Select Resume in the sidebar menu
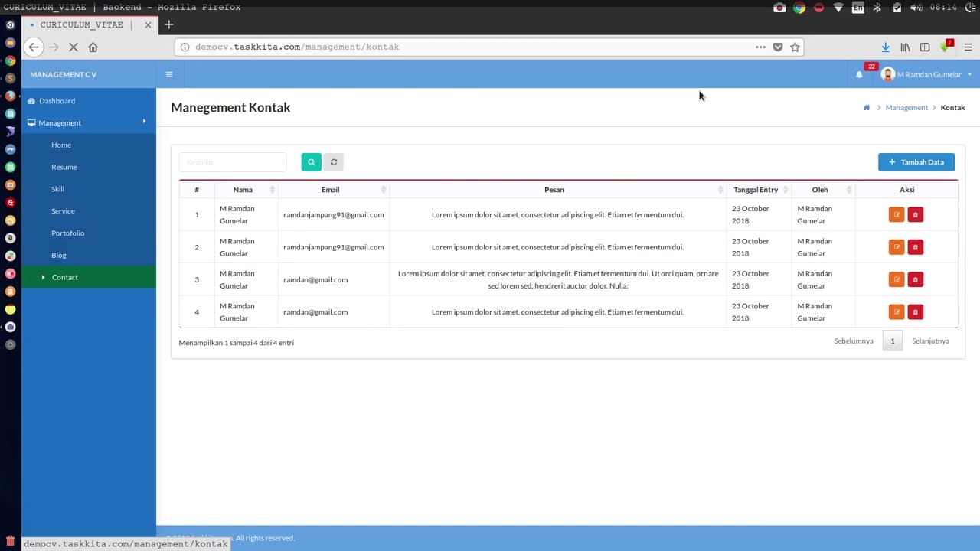This screenshot has height=551, width=980. [x=64, y=167]
